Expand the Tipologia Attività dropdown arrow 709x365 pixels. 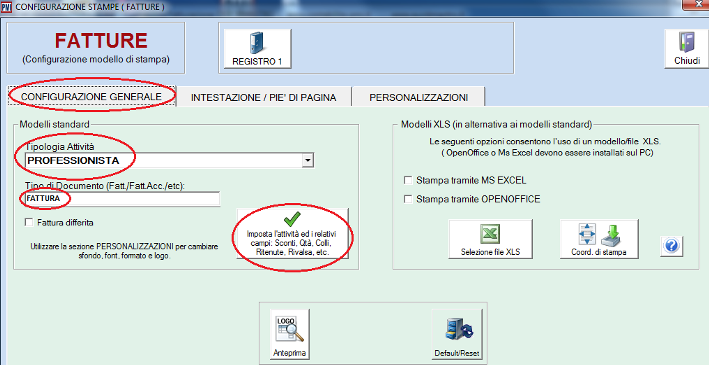pyautogui.click(x=308, y=161)
